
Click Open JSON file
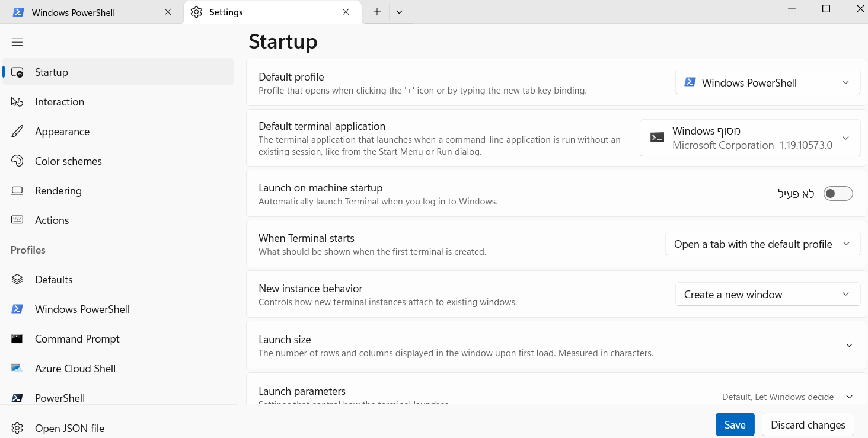[118, 428]
